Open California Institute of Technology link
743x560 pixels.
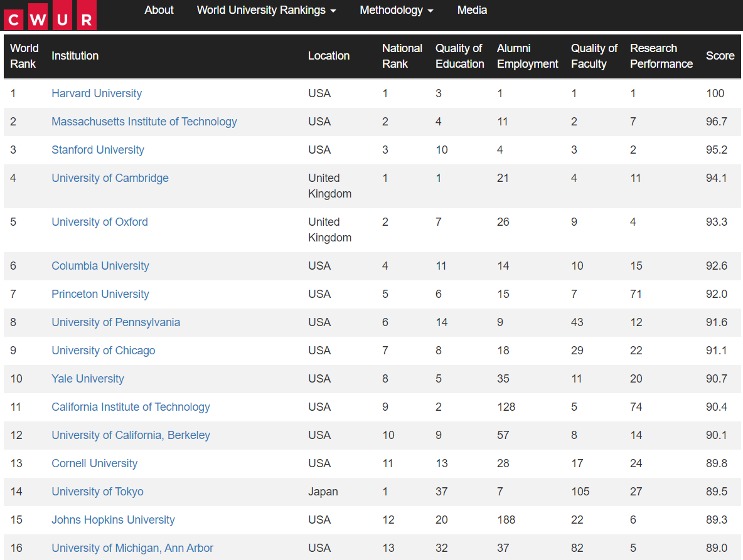(x=131, y=407)
